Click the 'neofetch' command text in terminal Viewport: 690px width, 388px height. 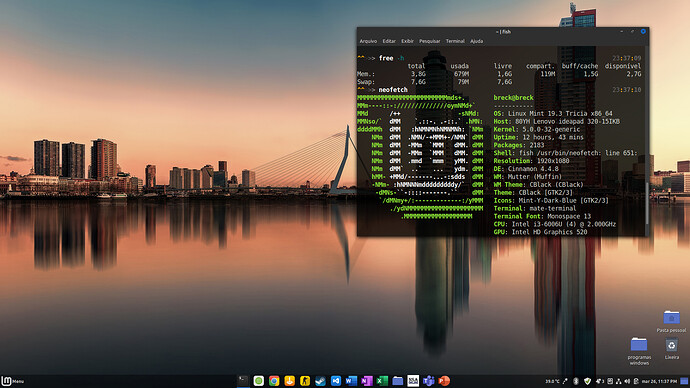point(393,90)
